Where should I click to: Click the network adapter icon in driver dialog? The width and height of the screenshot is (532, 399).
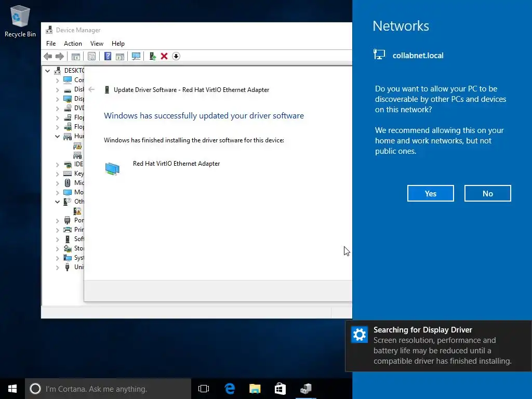(112, 169)
